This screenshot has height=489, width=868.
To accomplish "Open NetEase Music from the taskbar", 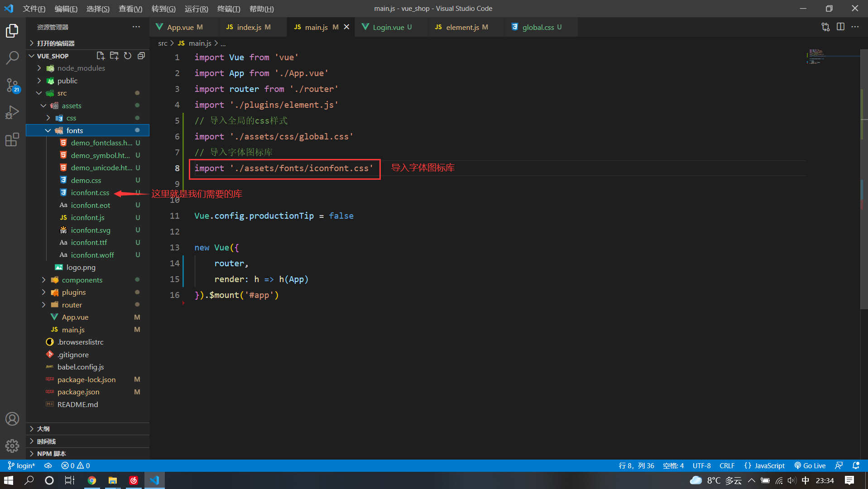I will pyautogui.click(x=134, y=480).
